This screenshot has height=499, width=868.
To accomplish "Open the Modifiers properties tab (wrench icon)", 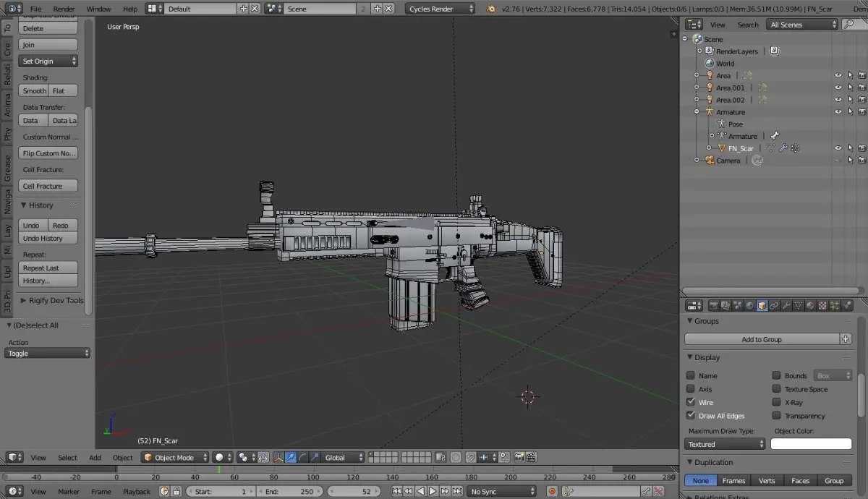I will [787, 306].
